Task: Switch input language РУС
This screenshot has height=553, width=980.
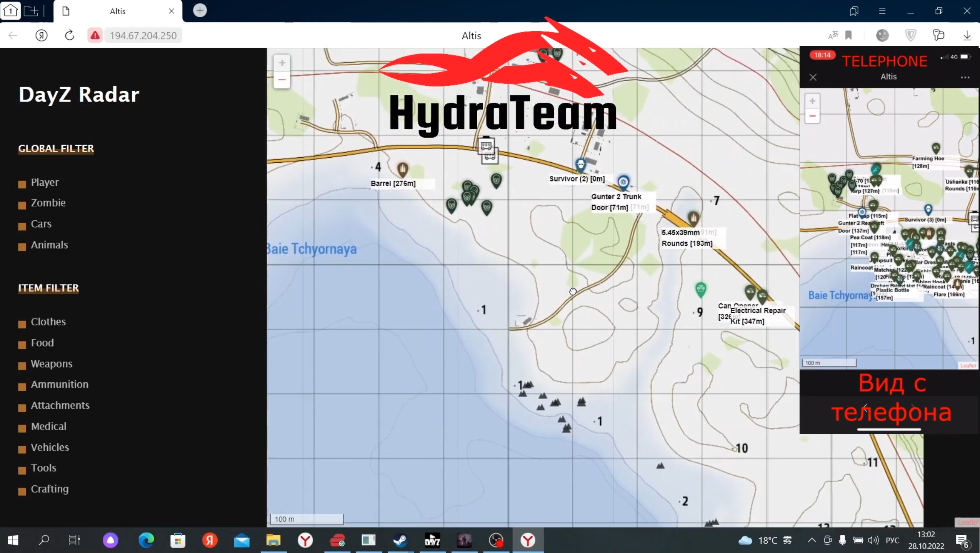Action: pyautogui.click(x=892, y=540)
